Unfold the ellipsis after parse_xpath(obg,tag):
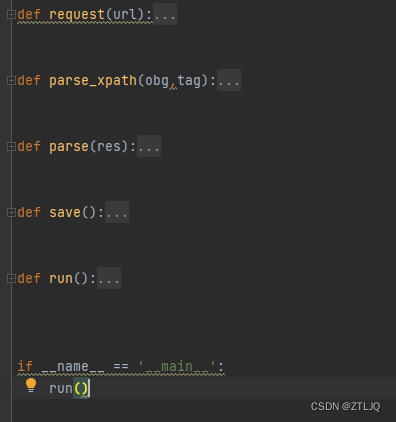Screen dimensions: 396x422 click(229, 80)
